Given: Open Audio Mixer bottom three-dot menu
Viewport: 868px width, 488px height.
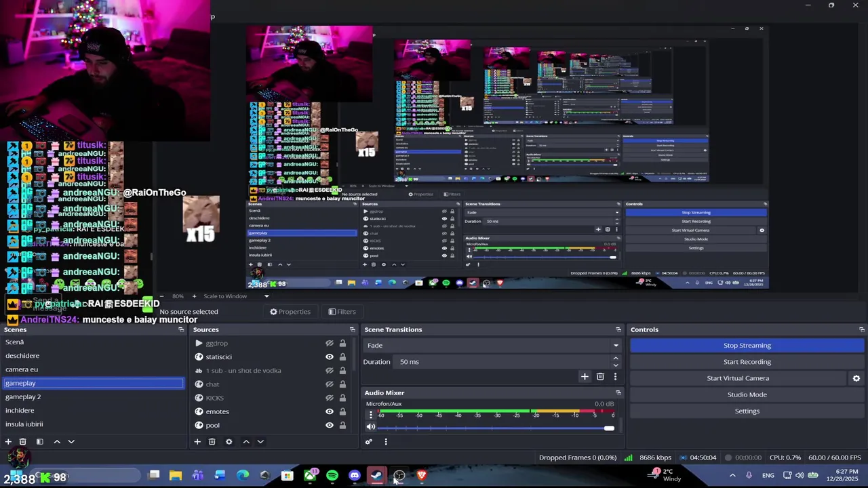Looking at the screenshot, I should click(x=386, y=441).
